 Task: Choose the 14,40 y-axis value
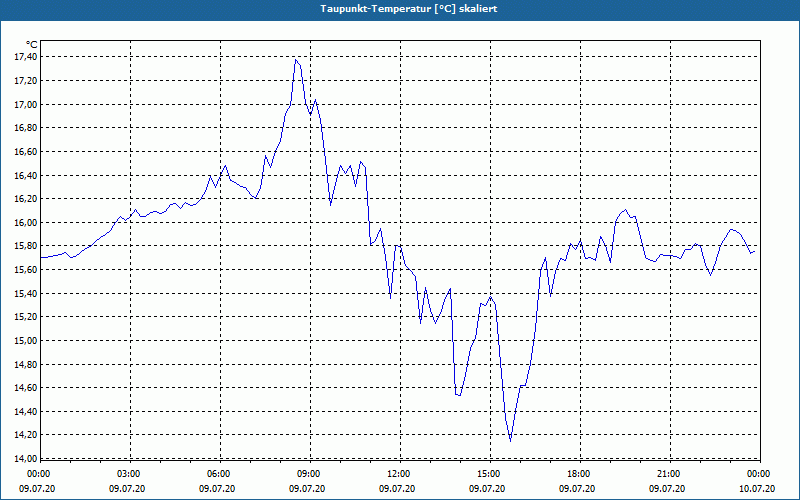point(26,411)
